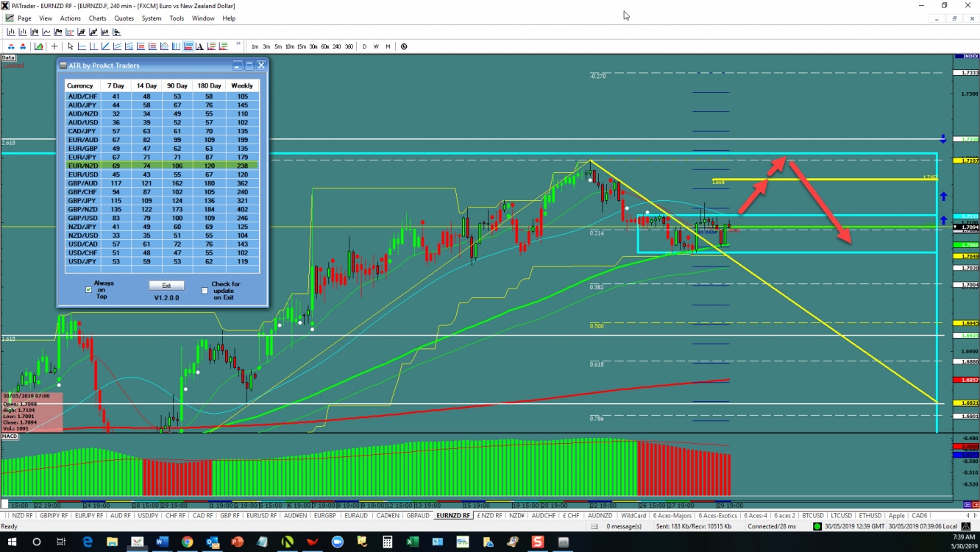Switch to the EURUSD RF chart tab

click(262, 515)
